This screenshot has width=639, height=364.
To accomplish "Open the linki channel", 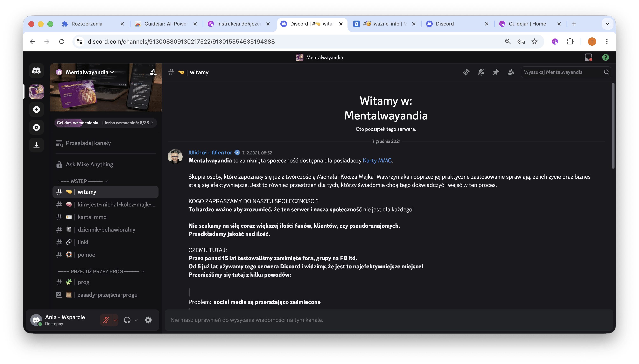I will pyautogui.click(x=105, y=242).
